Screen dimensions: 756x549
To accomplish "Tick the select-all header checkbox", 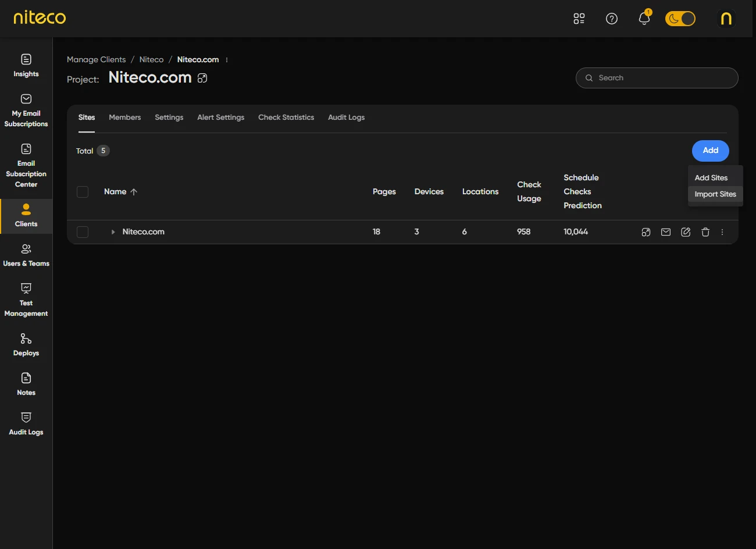I will pos(83,192).
